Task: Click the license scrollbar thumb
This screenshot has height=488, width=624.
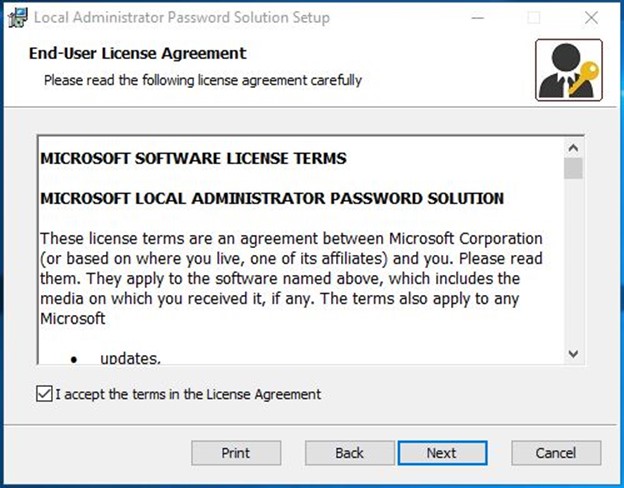Action: [x=573, y=168]
